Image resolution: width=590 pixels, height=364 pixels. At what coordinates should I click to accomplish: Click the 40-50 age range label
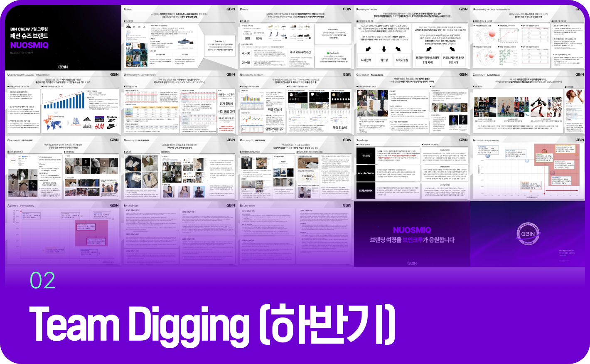[x=246, y=54]
